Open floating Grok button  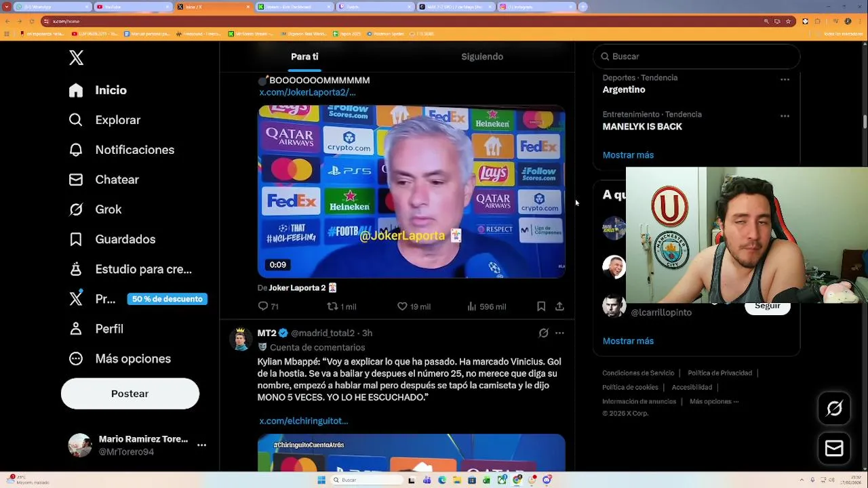834,408
